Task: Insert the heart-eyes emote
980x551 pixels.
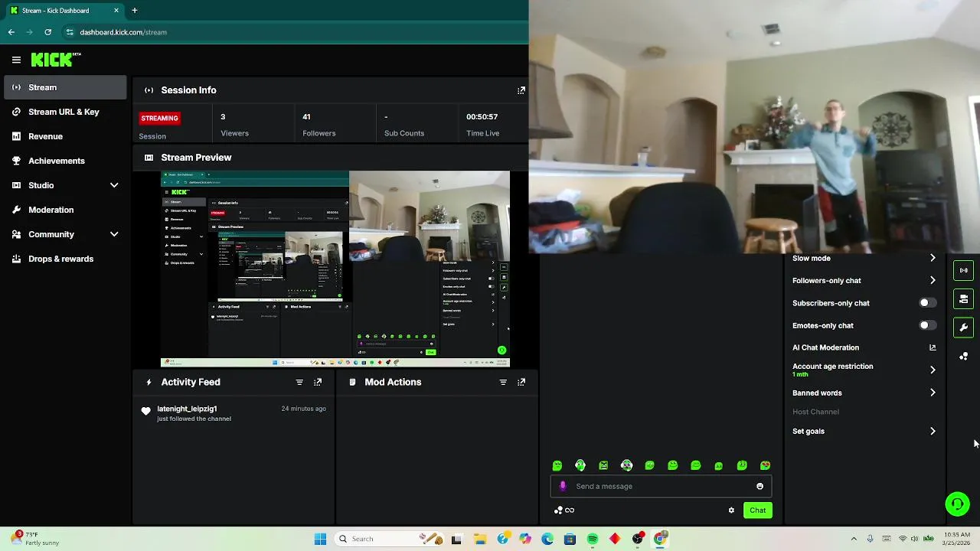Action: point(765,465)
